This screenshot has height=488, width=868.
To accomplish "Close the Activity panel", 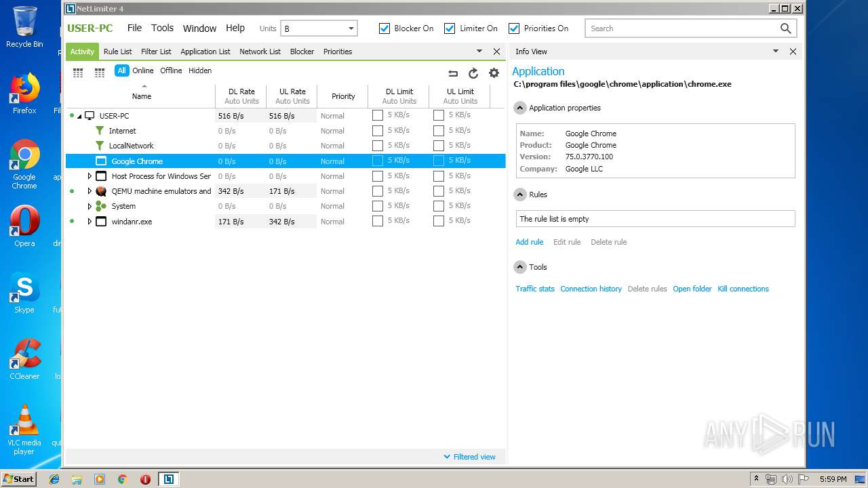I will pyautogui.click(x=496, y=52).
